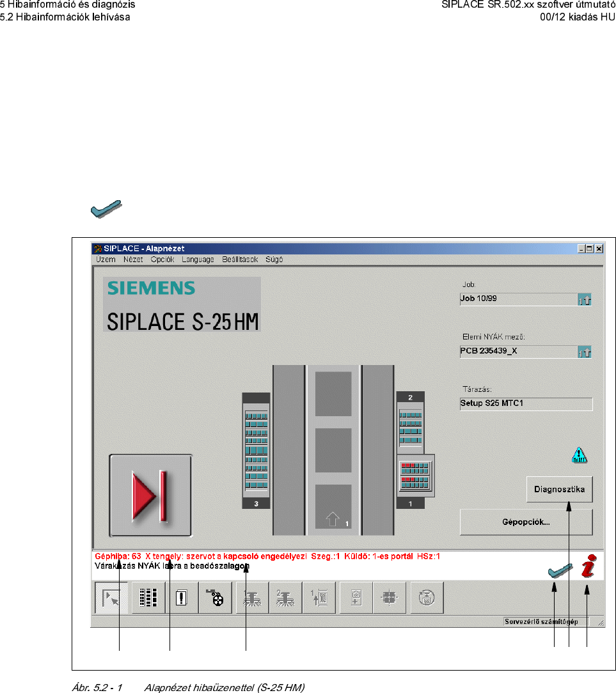Minimize the SIPLACE Alapnézet window
Image resolution: width=616 pixels, height=693 pixels.
click(x=581, y=249)
